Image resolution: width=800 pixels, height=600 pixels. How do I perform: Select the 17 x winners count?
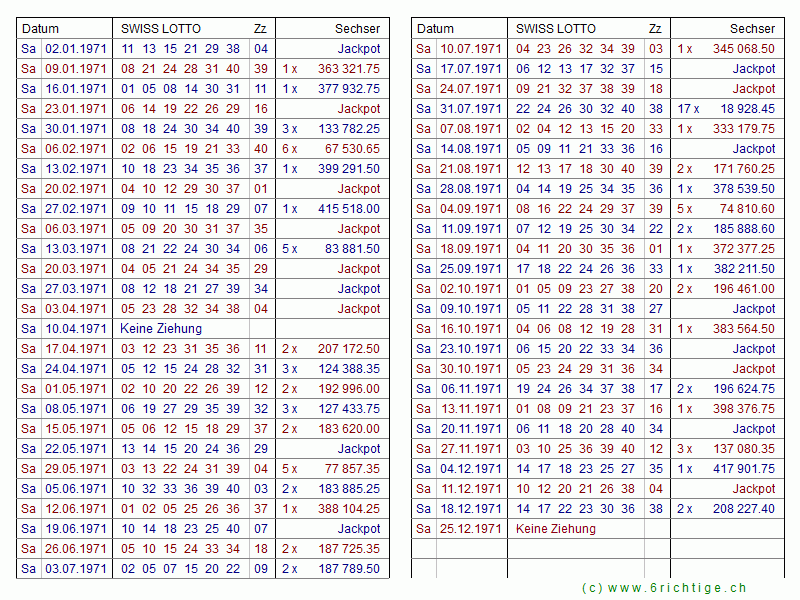pyautogui.click(x=687, y=109)
